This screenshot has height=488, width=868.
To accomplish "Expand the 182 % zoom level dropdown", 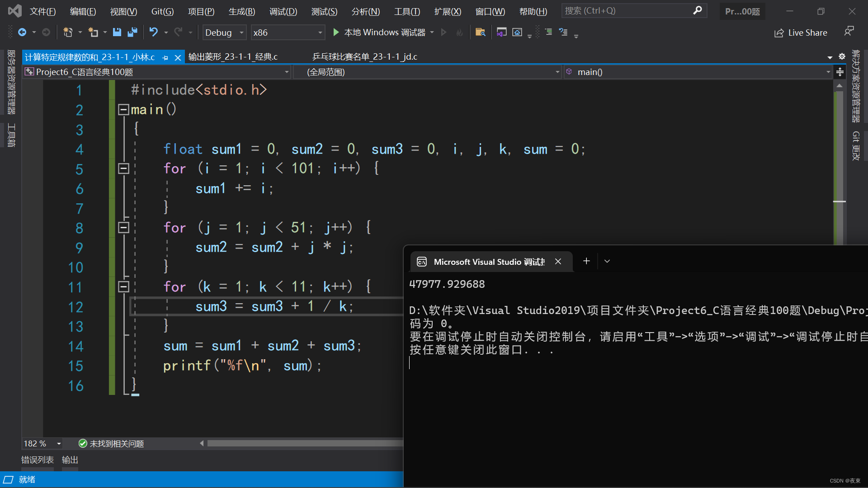I will click(59, 444).
